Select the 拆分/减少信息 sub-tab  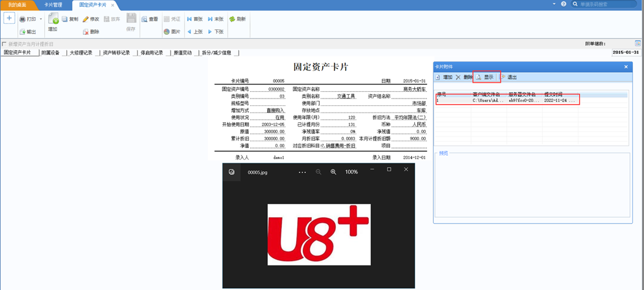click(x=217, y=53)
